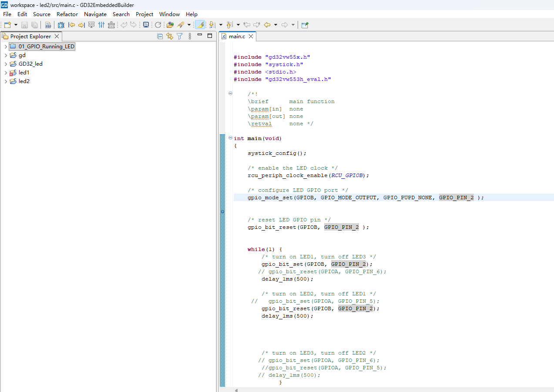Click the Debug bug icon in toolbar
554x392 pixels.
(61, 25)
